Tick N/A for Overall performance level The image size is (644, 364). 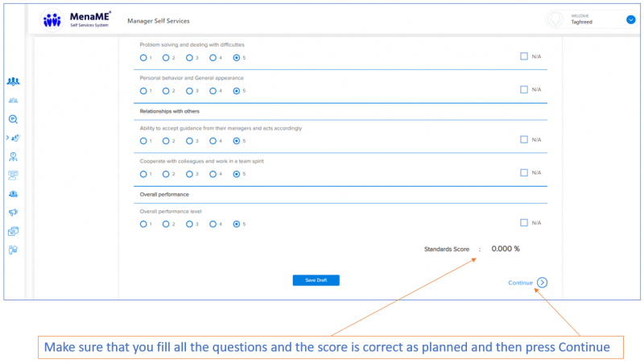(x=524, y=222)
